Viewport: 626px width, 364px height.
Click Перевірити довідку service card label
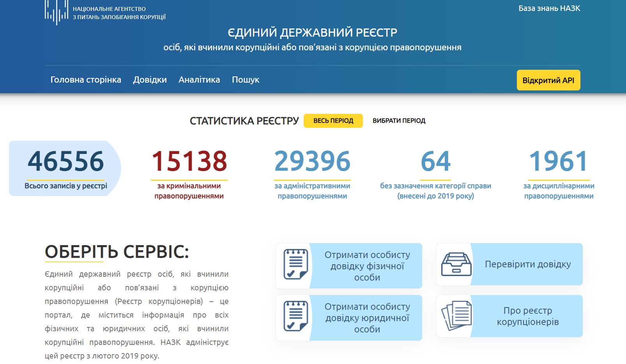(x=527, y=264)
